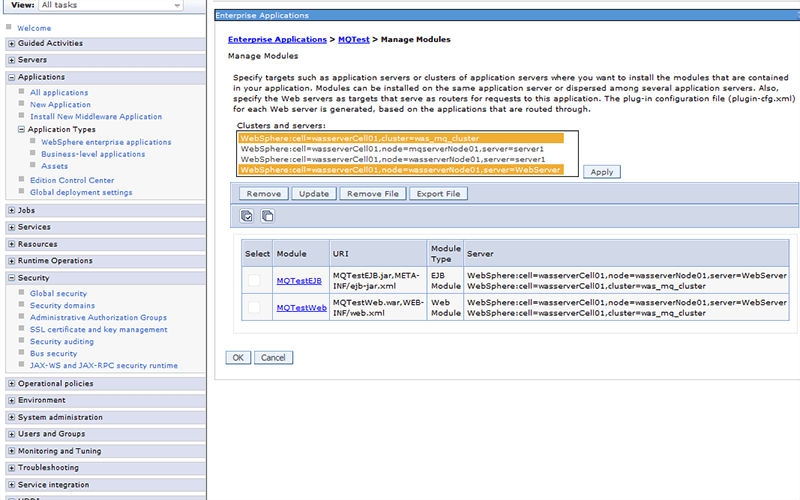Viewport: 800px width, 500px height.
Task: Open the MQTestWeb module link
Action: pos(302,308)
